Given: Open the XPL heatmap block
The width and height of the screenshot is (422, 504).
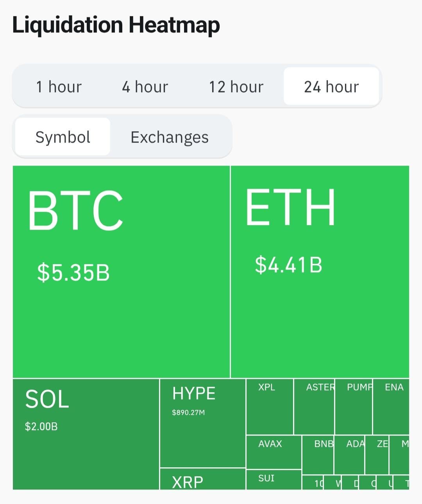Looking at the screenshot, I should 270,406.
